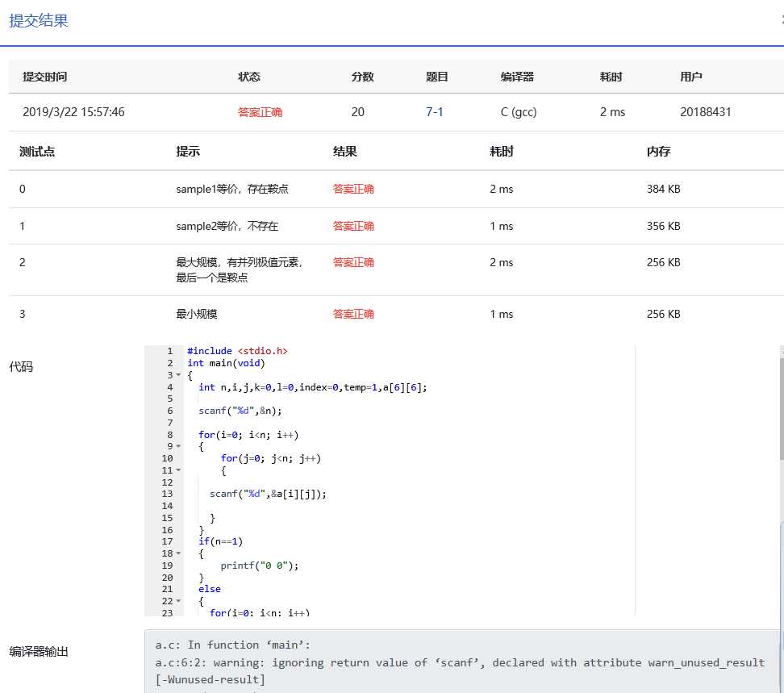
Task: Collapse code fold arrow at line 3
Action: 178,375
